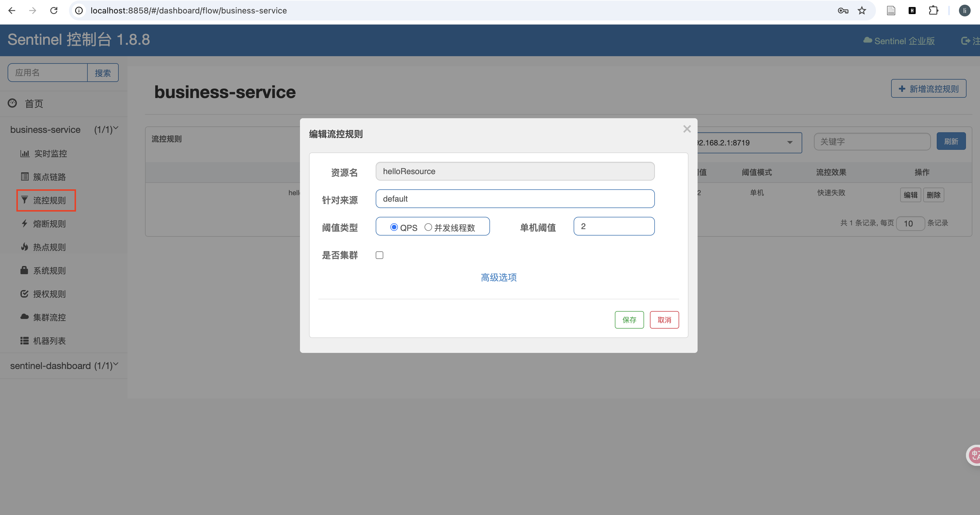Select the QPS radio button
980x515 pixels.
coord(394,227)
